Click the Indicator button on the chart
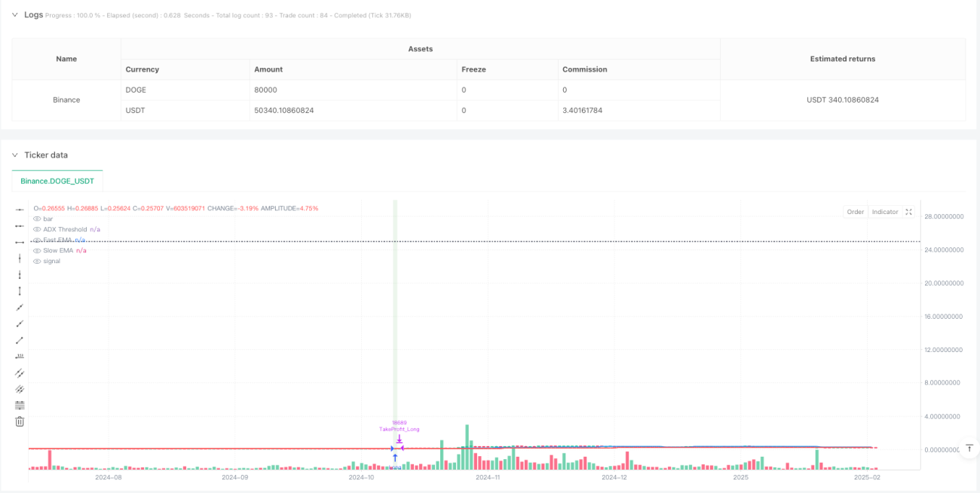This screenshot has height=493, width=980. tap(885, 212)
